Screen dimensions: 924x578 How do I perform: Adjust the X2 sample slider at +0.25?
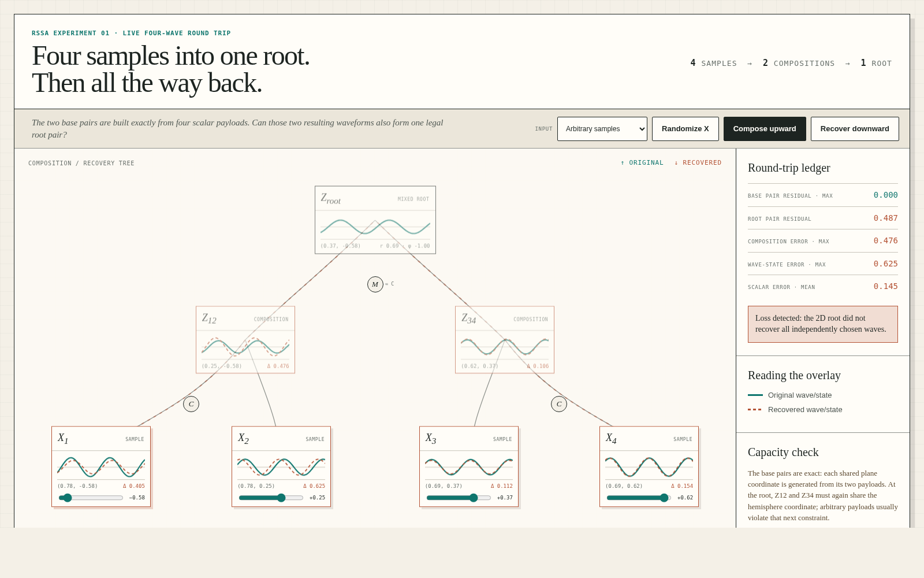coord(271,498)
